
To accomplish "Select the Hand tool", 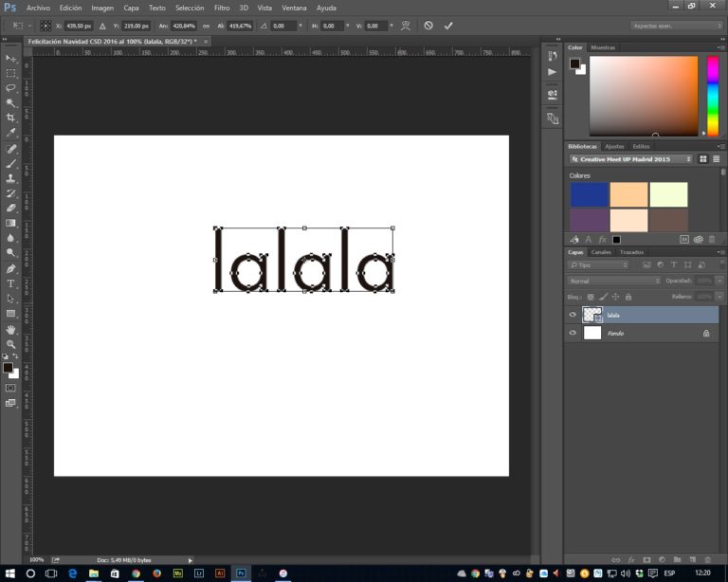I will (x=11, y=329).
